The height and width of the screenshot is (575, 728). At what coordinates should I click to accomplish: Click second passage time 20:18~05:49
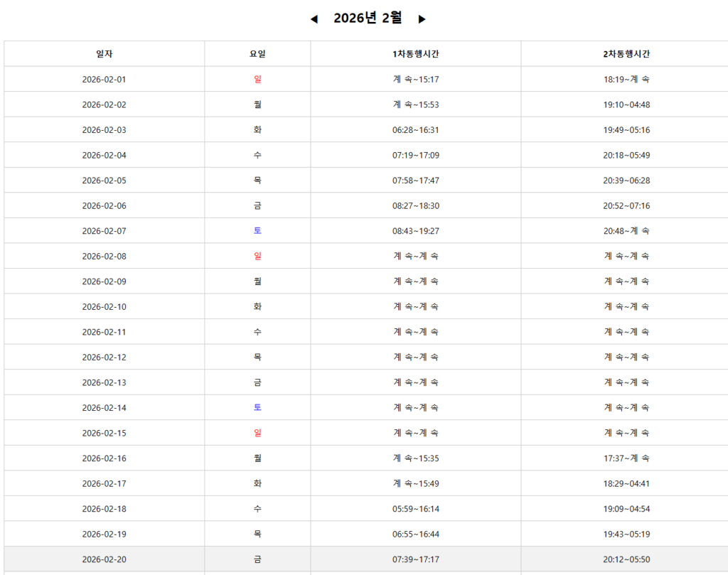[x=626, y=155]
